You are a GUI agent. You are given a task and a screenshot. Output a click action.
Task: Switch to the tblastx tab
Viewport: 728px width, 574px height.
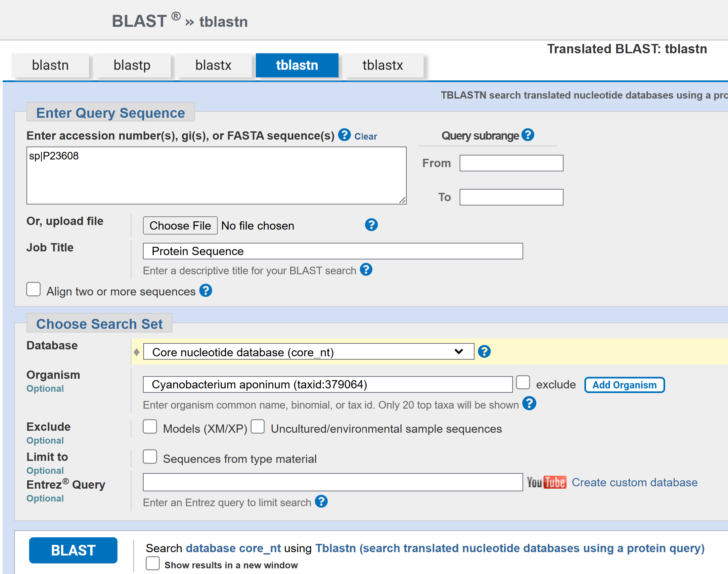[x=383, y=65]
